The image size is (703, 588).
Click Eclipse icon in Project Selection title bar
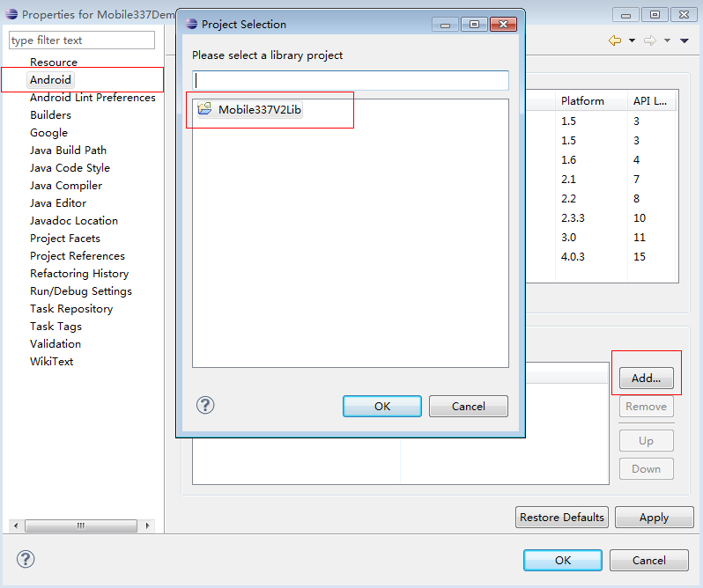click(x=190, y=24)
